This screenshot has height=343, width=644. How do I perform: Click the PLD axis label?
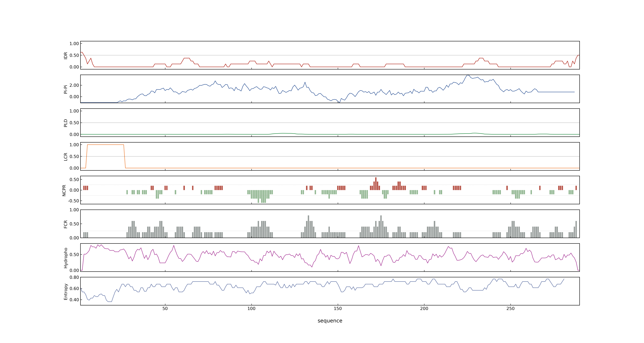(66, 123)
